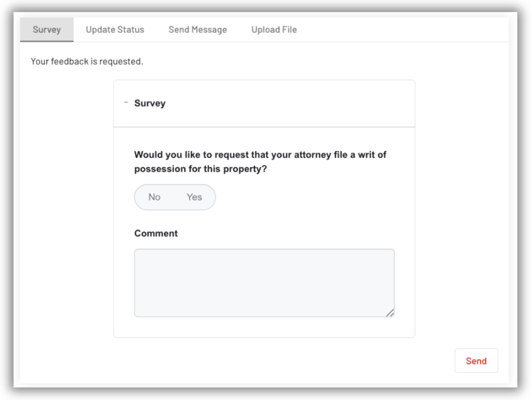Open the Update Status tab
The image size is (532, 400).
click(x=115, y=30)
